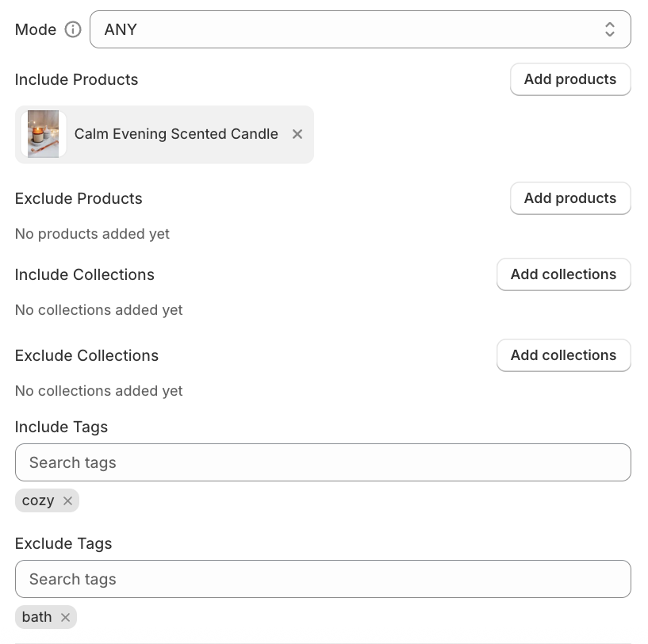Remove the bath exclude tag
648x644 pixels.
[65, 617]
